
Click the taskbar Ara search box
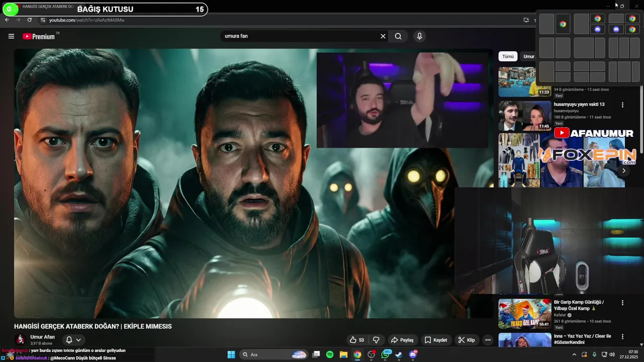pos(273,354)
